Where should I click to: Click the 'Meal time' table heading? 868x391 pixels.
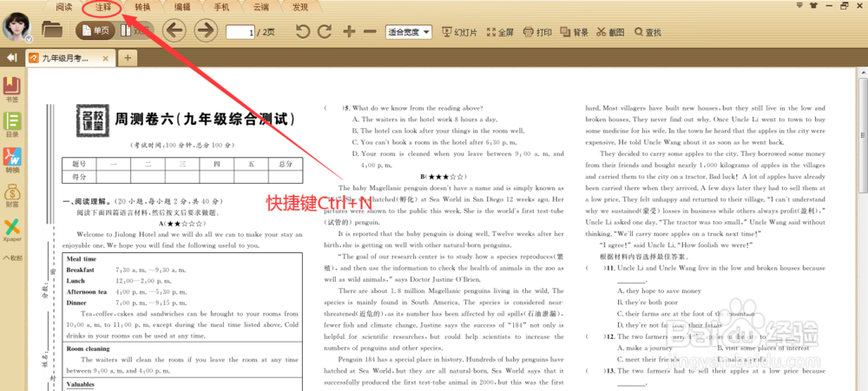[x=82, y=259]
